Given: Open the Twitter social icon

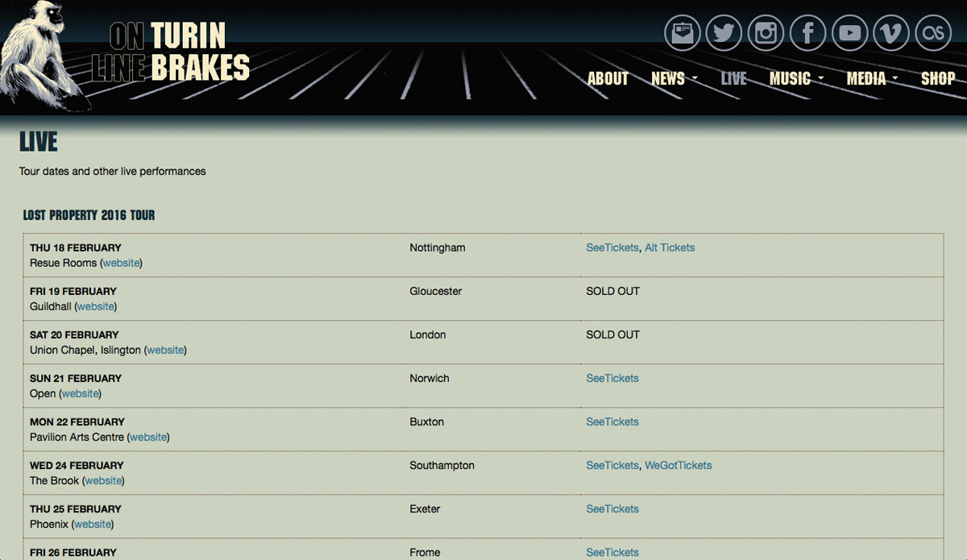Looking at the screenshot, I should pyautogui.click(x=724, y=33).
